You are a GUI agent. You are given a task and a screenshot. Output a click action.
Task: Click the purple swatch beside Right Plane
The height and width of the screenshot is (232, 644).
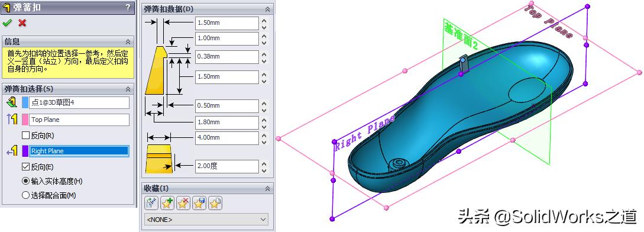click(25, 151)
